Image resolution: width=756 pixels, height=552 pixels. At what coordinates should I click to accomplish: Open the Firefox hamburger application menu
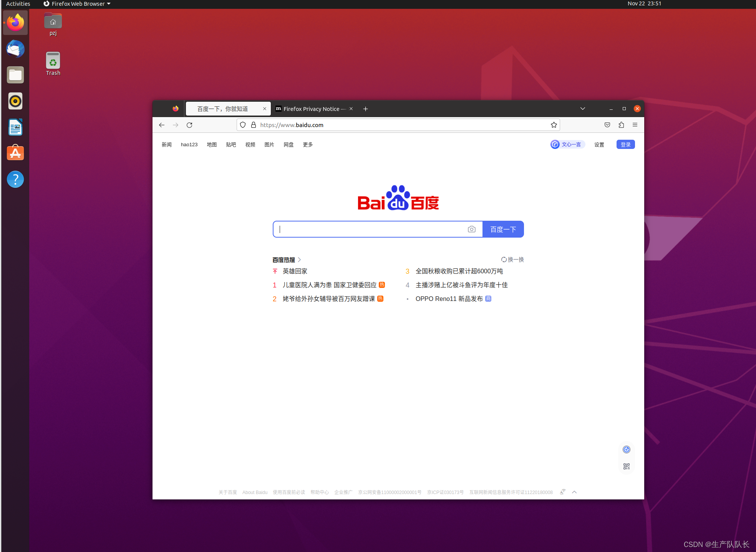(x=635, y=125)
